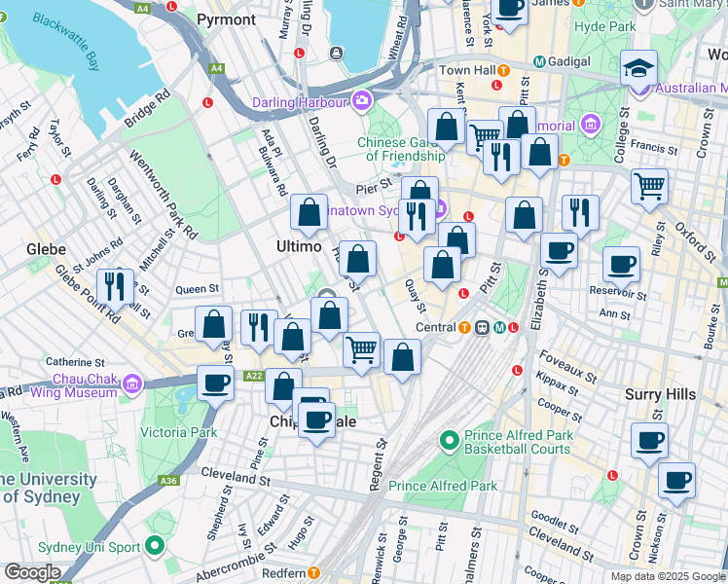728x584 pixels.
Task: Click the Surry Hills neighborhood label
Action: (660, 394)
